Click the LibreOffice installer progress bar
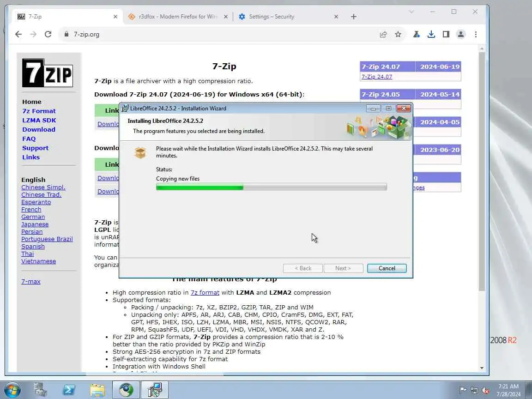This screenshot has width=532, height=399. click(x=272, y=187)
